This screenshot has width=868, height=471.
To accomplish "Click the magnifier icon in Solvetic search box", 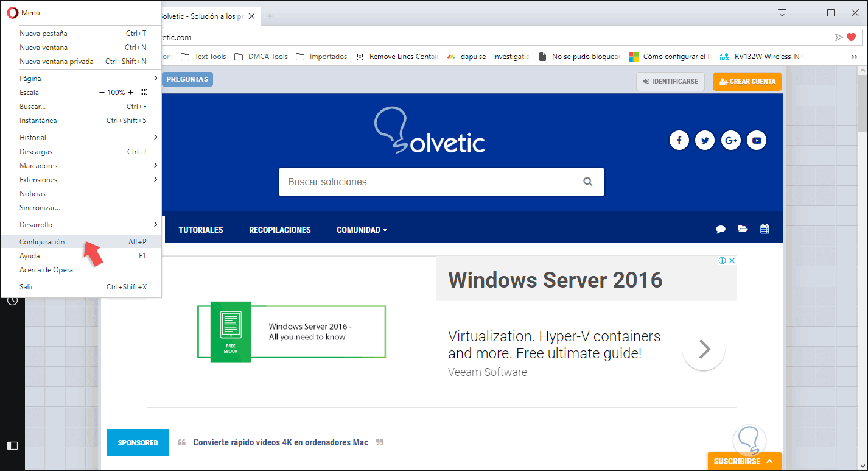I will (x=587, y=182).
